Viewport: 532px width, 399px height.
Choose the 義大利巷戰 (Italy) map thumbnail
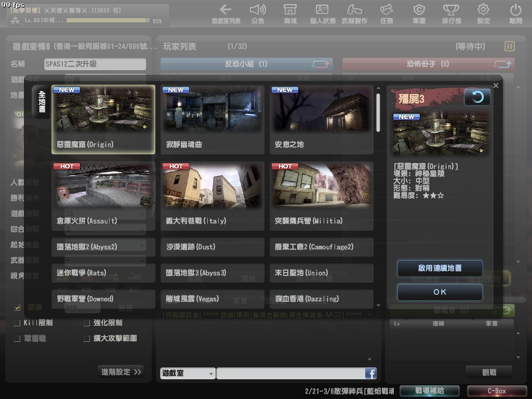(212, 196)
